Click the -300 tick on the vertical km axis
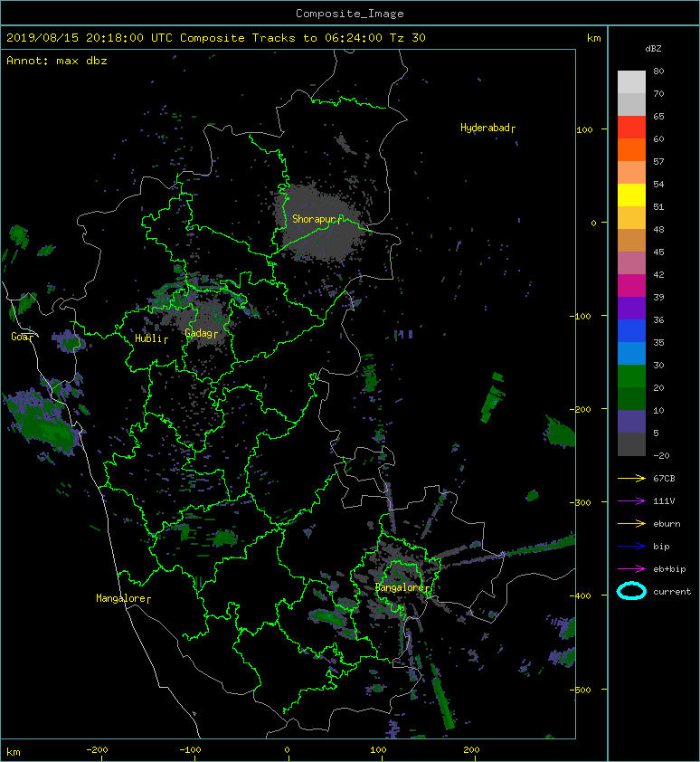The height and width of the screenshot is (762, 700). coord(581,502)
